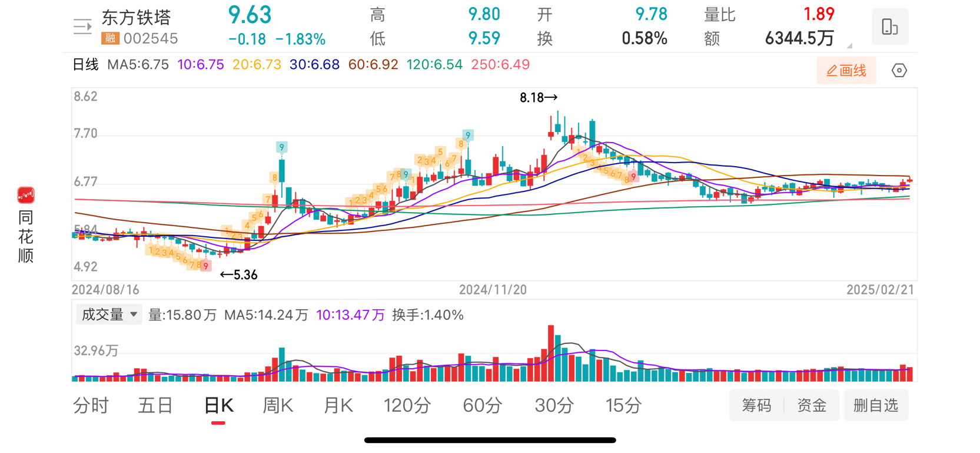The image size is (980, 453).
Task: Tap the 2024/11/20 date label
Action: (x=493, y=290)
